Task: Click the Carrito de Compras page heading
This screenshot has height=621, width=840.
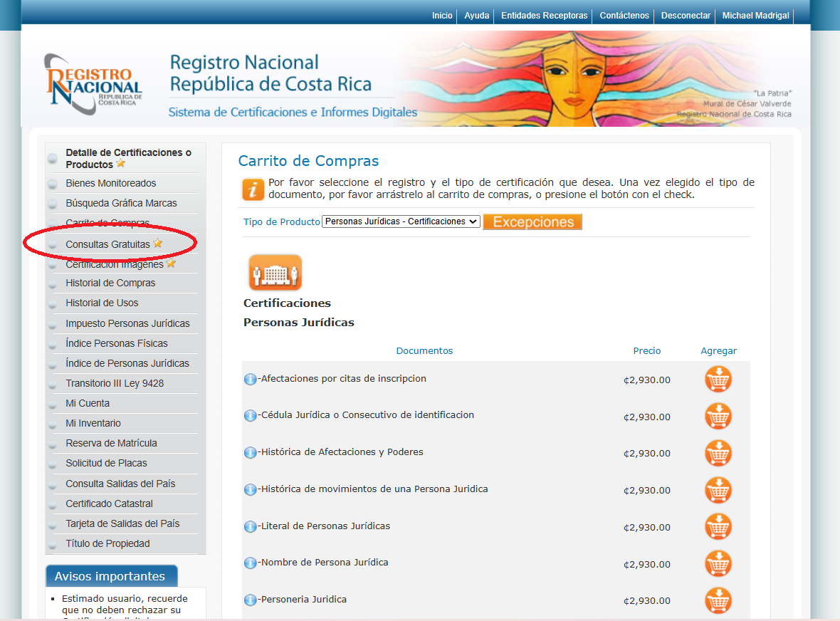Action: coord(308,161)
